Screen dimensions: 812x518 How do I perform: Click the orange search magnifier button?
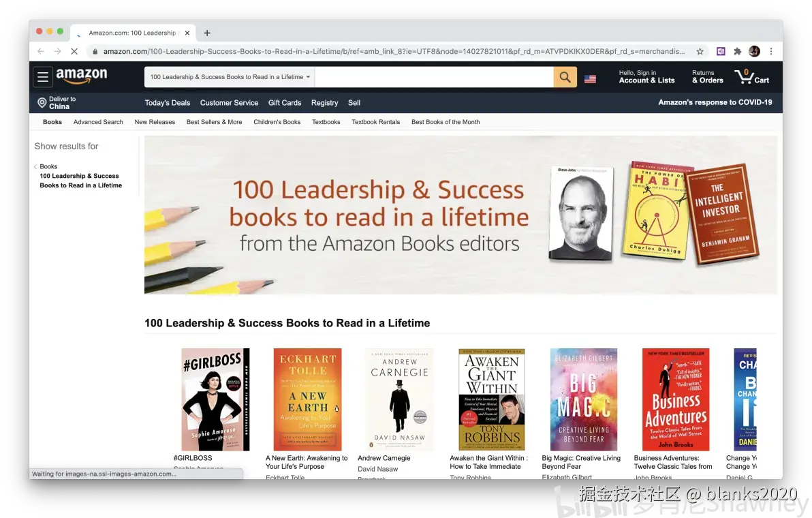point(565,77)
